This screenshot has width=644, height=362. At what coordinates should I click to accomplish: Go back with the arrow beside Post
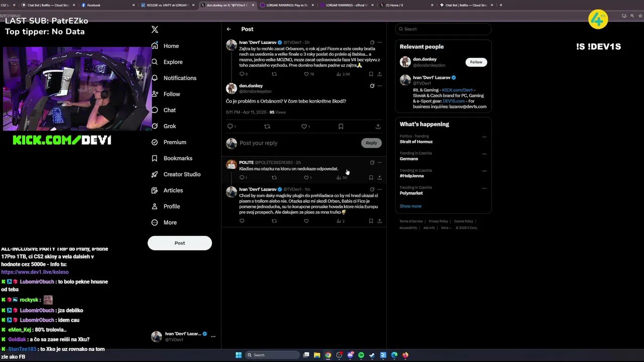pyautogui.click(x=229, y=29)
